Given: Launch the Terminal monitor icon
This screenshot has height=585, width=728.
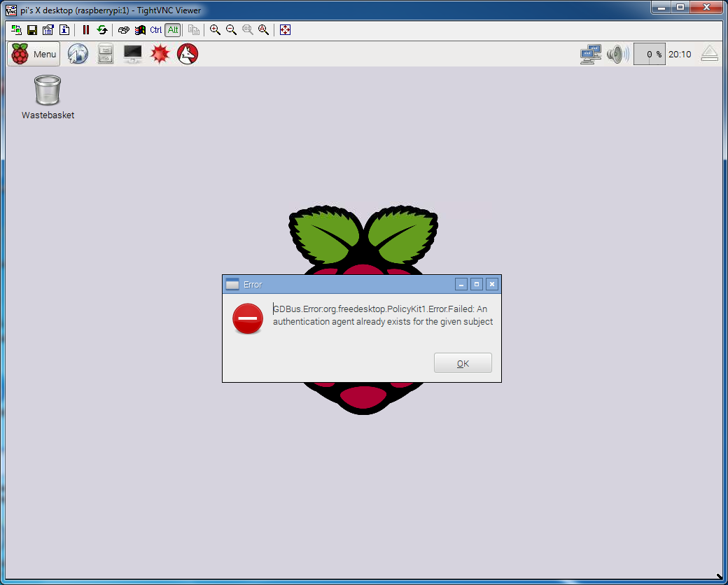Looking at the screenshot, I should pyautogui.click(x=133, y=54).
